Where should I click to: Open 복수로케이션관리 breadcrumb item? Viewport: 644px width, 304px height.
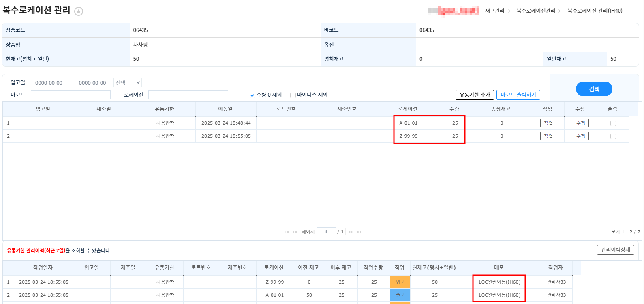tap(536, 11)
